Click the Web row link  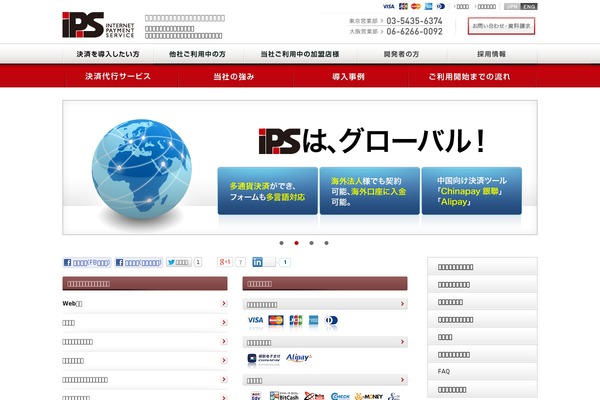(x=145, y=304)
